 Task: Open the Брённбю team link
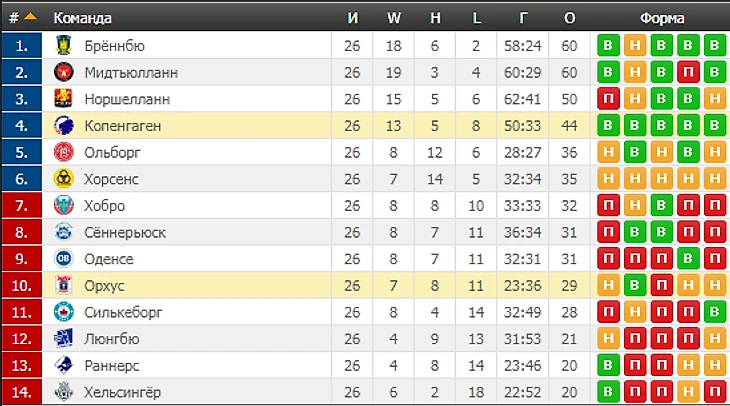pyautogui.click(x=115, y=46)
